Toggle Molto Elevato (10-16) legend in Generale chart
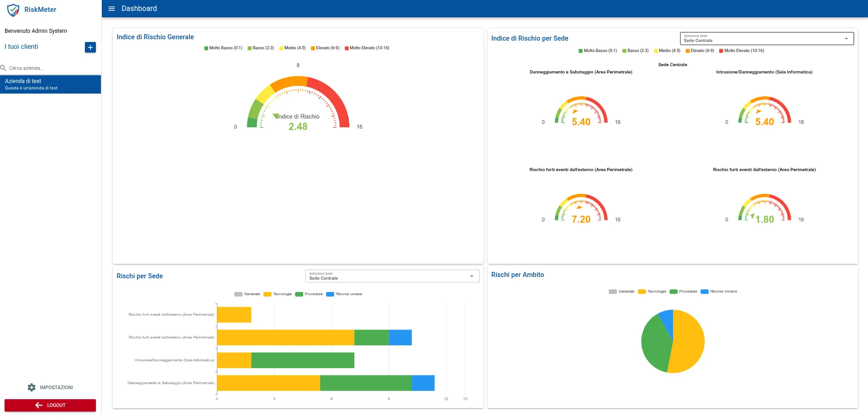This screenshot has width=868, height=417. [367, 48]
